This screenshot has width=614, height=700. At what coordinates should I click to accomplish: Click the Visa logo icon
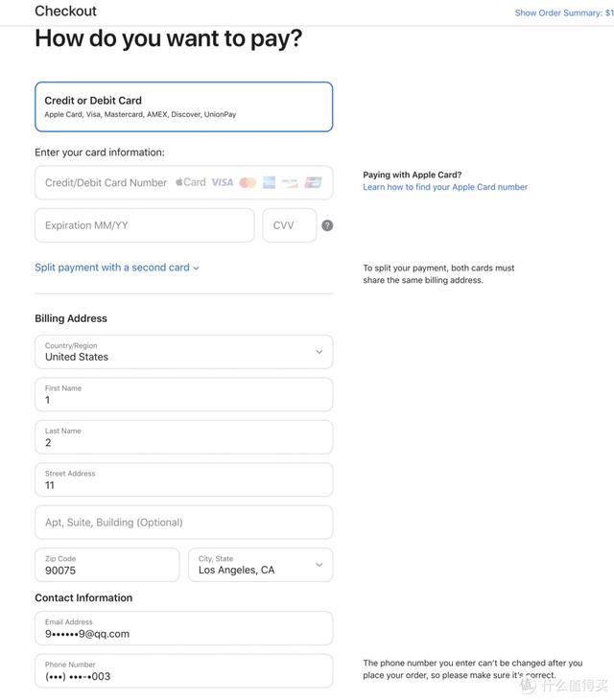click(223, 182)
